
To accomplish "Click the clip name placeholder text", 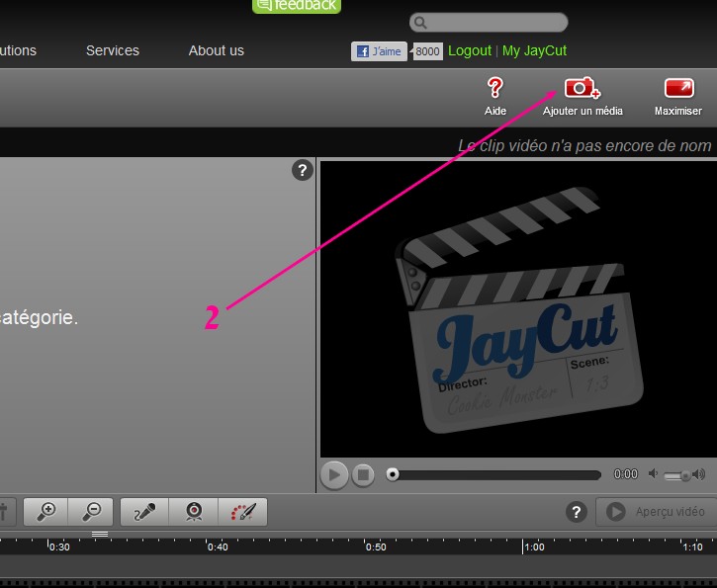I will [584, 145].
